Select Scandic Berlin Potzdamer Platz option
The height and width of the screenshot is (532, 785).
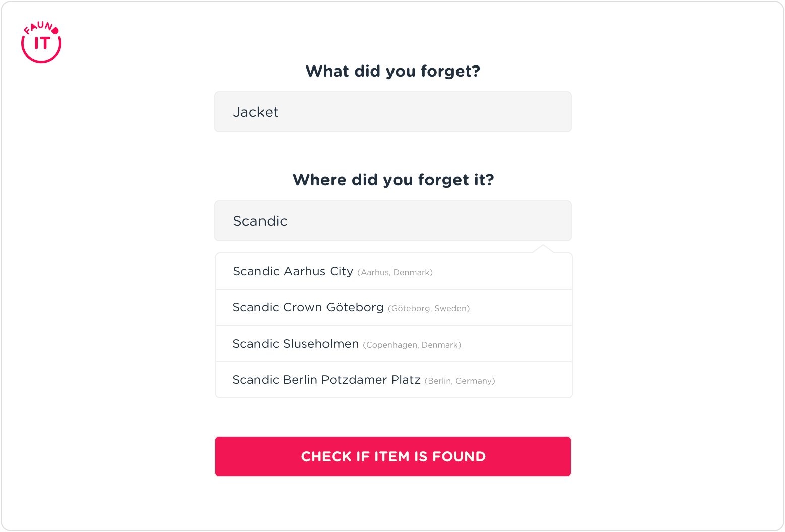point(326,380)
